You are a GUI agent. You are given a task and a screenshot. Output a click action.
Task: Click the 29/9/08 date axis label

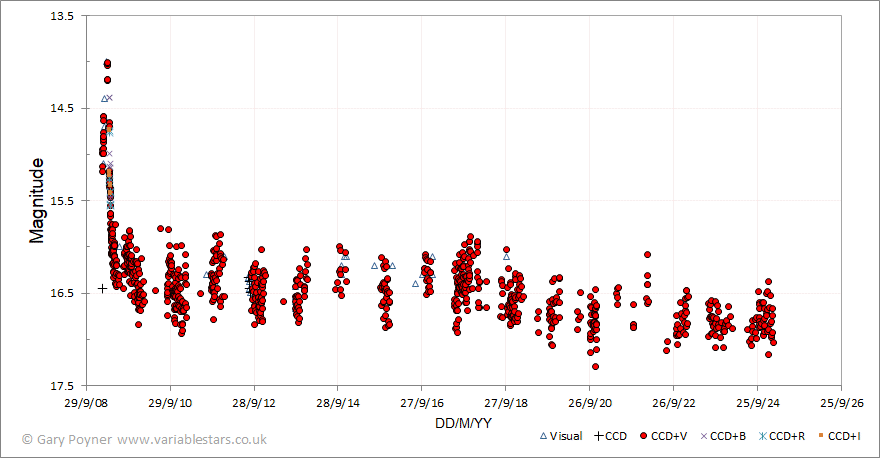pos(87,403)
